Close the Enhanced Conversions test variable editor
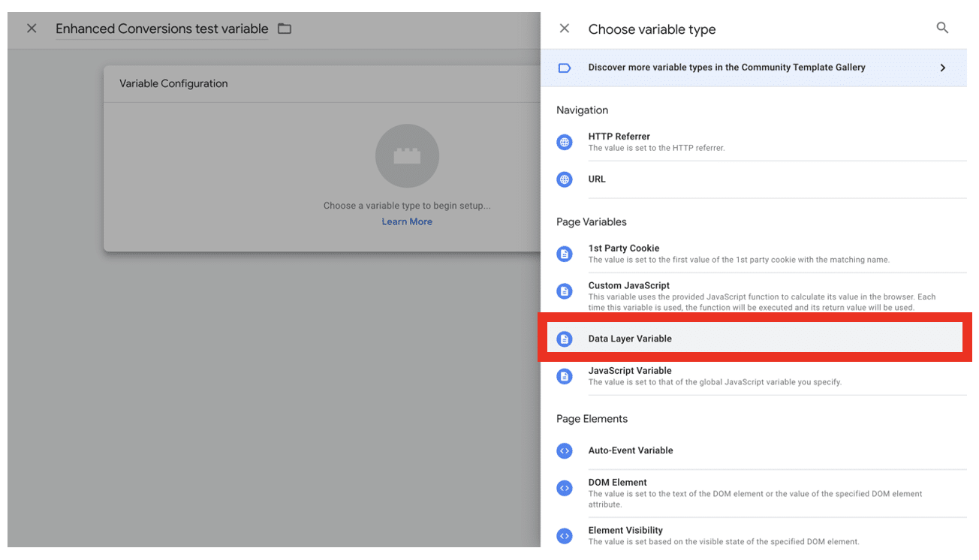Screen dimensions: 979x560 pos(32,29)
